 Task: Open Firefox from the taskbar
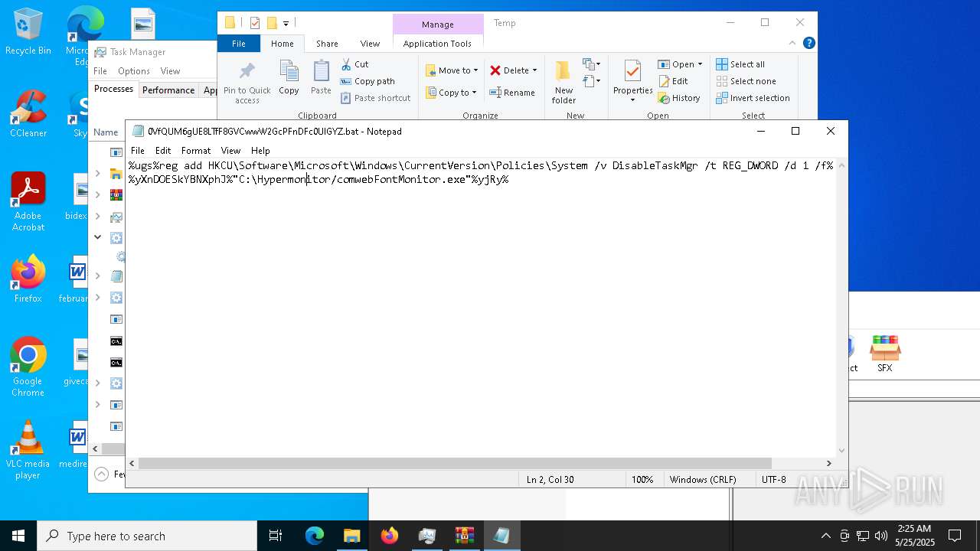(389, 536)
